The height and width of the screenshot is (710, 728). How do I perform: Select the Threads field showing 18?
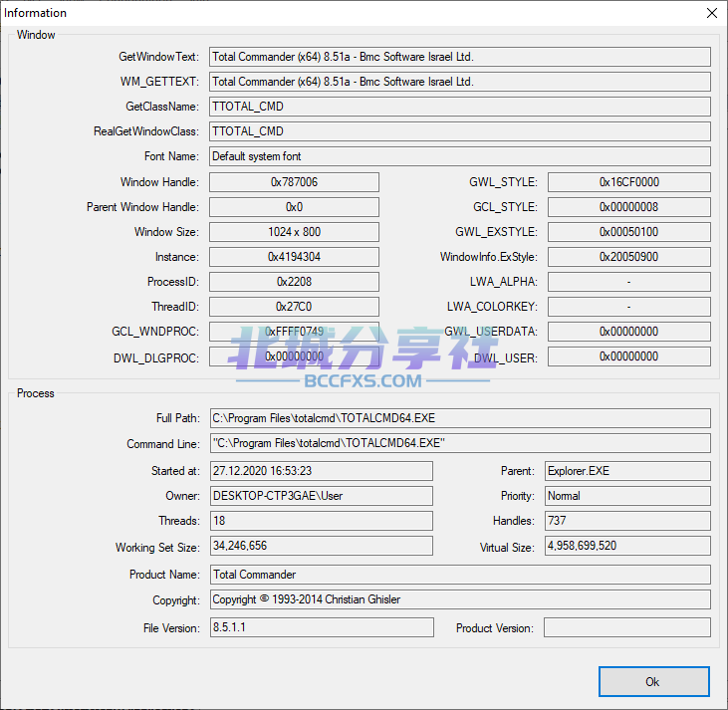click(x=322, y=521)
